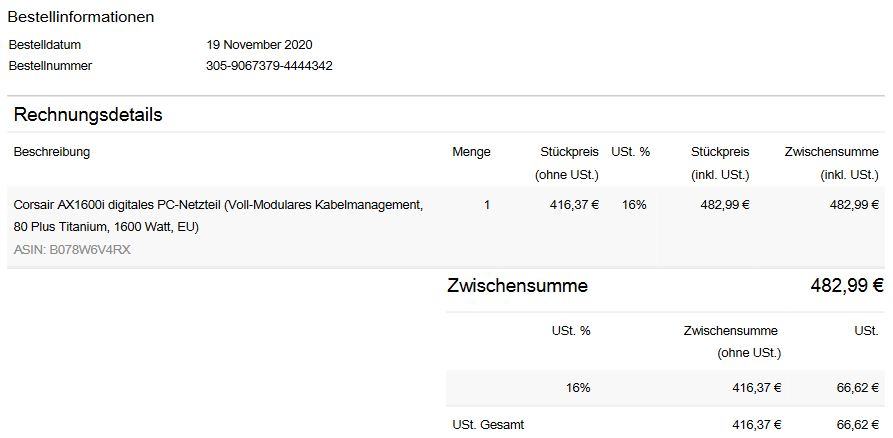Click the Stückpreis (ohne USt.) column header
Viewport: 893px width, 438px height.
[x=567, y=163]
